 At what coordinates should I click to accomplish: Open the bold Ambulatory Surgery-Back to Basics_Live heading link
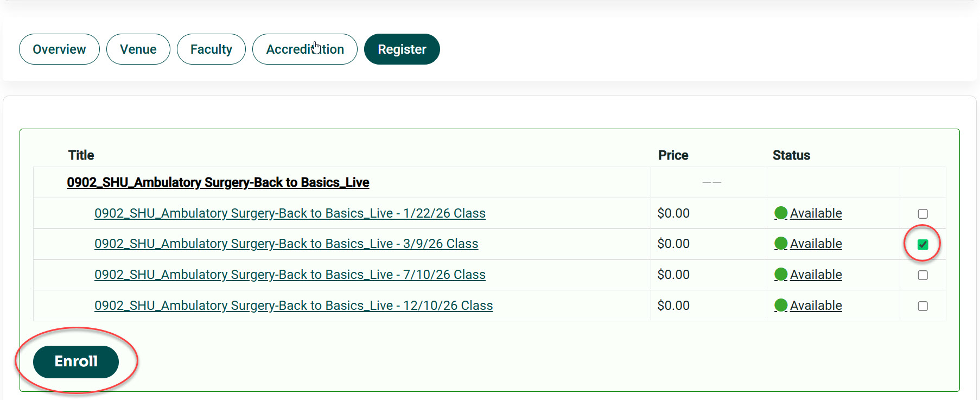[x=218, y=182]
